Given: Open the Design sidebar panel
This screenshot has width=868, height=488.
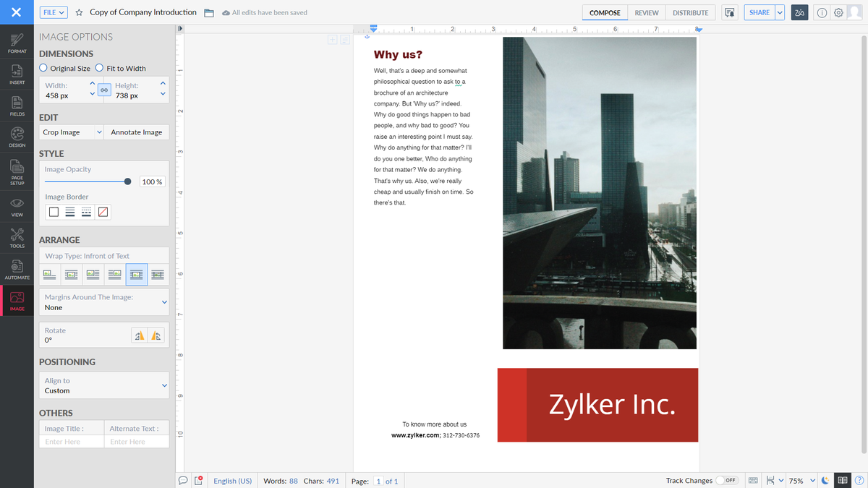Looking at the screenshot, I should tap(16, 137).
